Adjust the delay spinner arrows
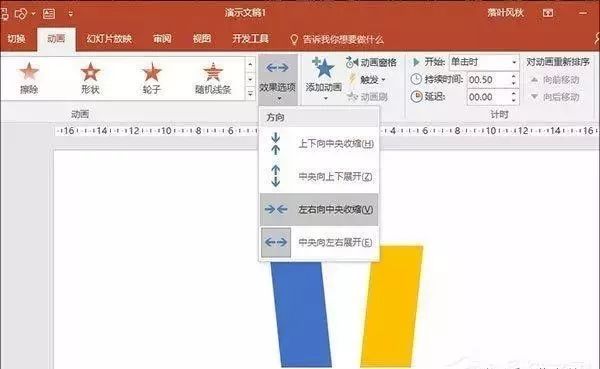This screenshot has width=600, height=369. click(514, 97)
